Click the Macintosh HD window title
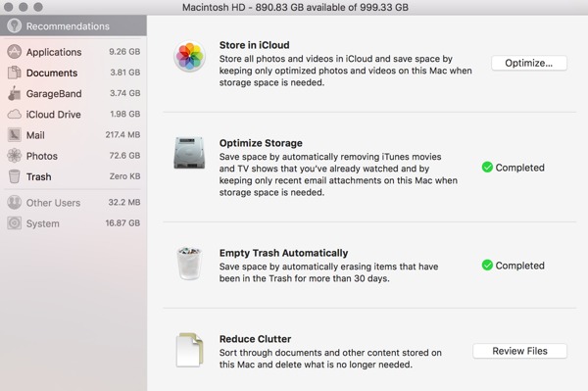Image resolution: width=588 pixels, height=391 pixels. pos(295,7)
